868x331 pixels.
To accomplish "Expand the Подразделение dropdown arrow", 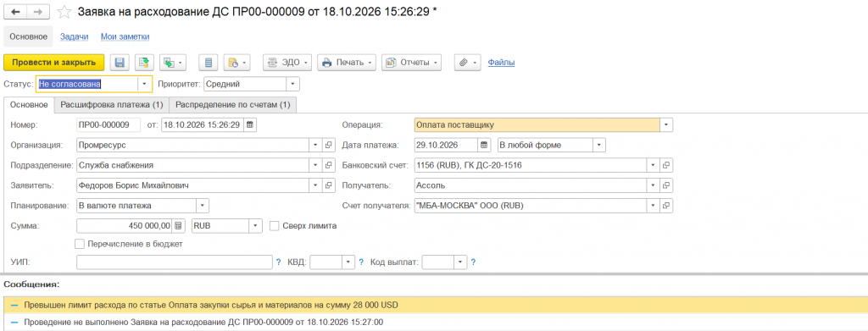I will point(315,165).
